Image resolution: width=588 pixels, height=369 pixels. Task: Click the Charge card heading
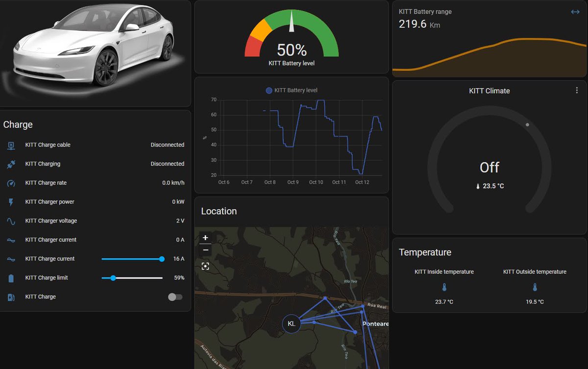(18, 124)
